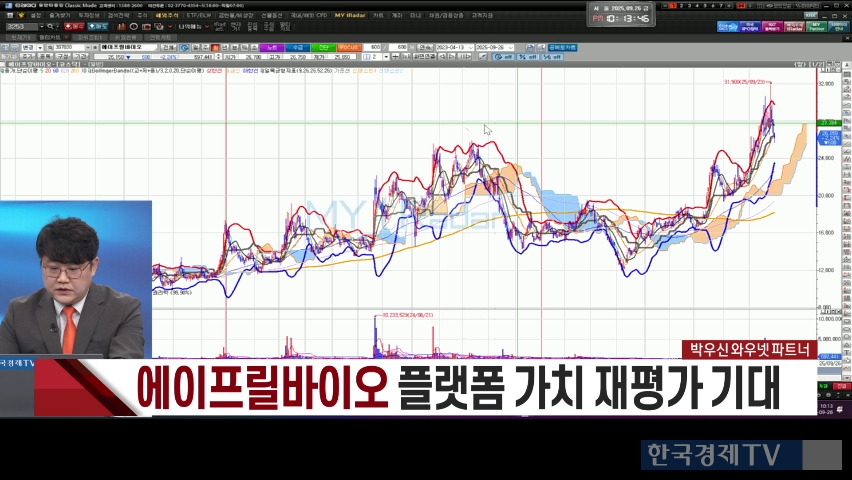Toggle the second '% off' chart switch
The image size is (852, 480).
[x=527, y=57]
